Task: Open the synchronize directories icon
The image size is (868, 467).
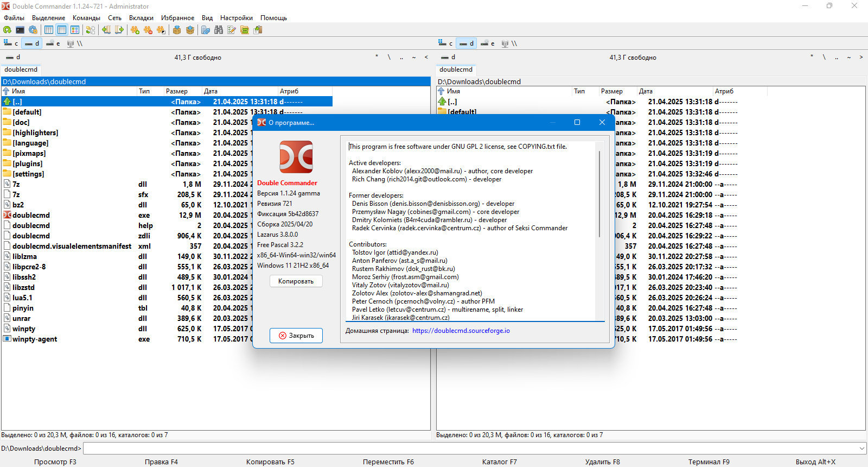Action: tap(245, 30)
